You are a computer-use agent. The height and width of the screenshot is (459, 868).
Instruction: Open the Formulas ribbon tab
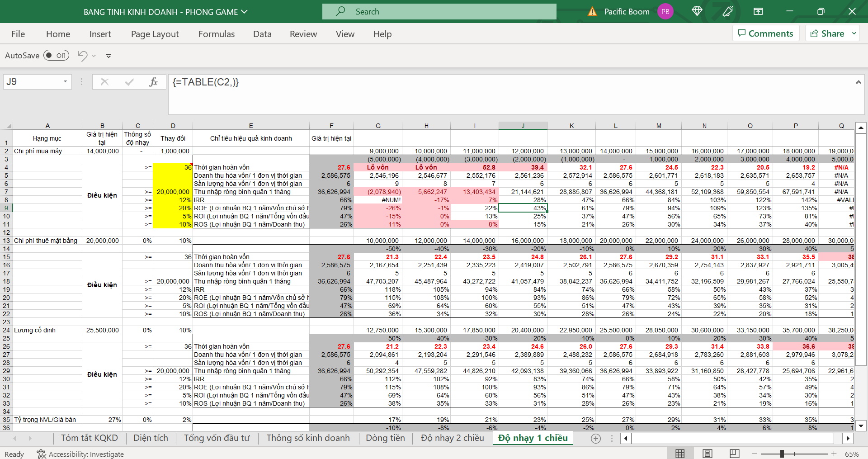[217, 34]
